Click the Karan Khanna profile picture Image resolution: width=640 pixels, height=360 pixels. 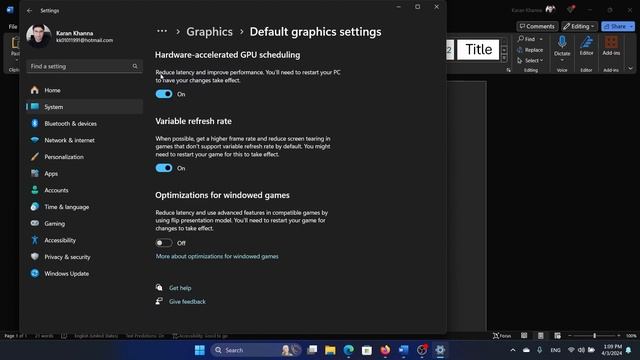[x=39, y=36]
